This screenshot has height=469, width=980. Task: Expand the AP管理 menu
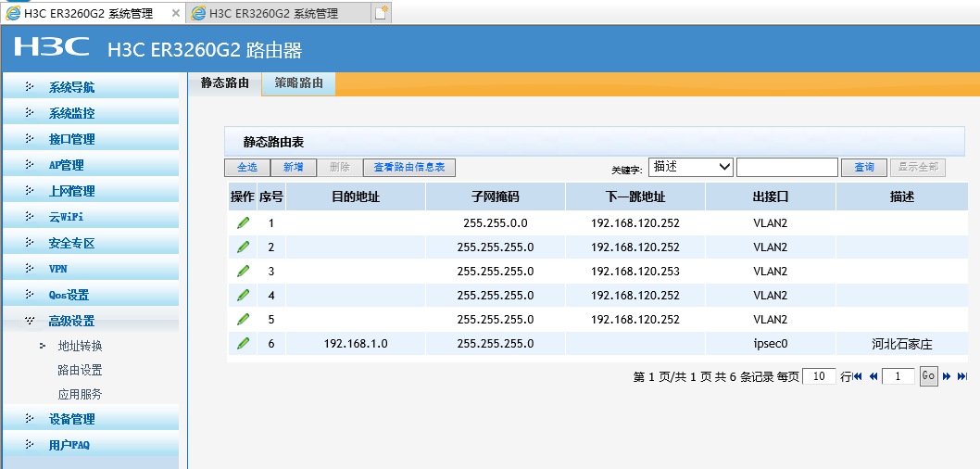pyautogui.click(x=92, y=165)
